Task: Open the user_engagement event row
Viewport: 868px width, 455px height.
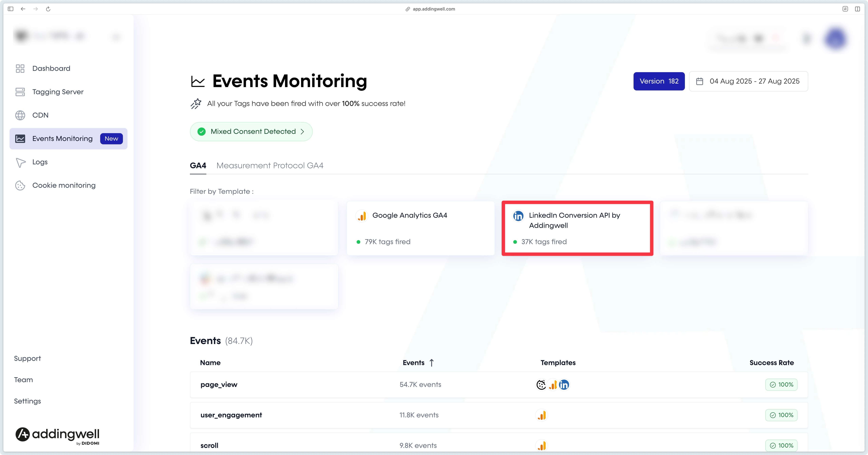Action: [499, 415]
